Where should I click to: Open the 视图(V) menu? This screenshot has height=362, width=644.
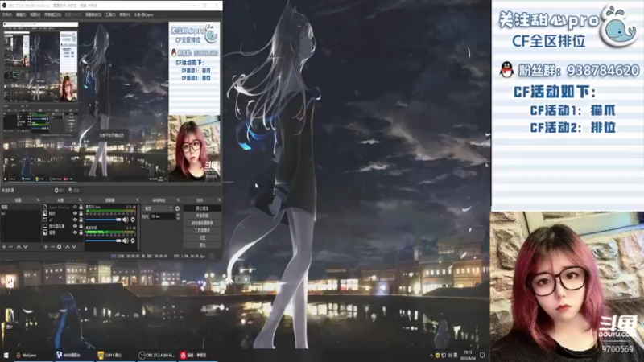tap(35, 14)
